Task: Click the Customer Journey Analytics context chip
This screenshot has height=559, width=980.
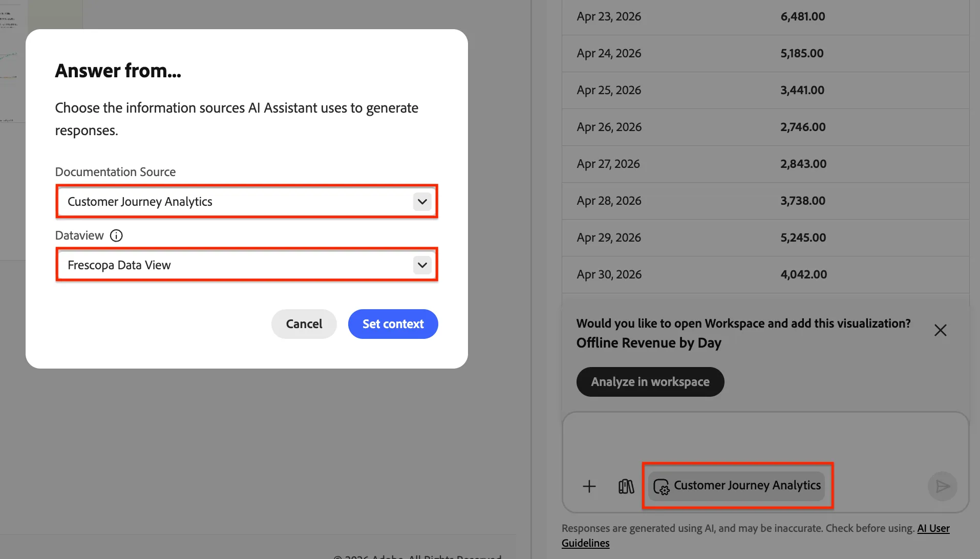Action: (x=737, y=486)
